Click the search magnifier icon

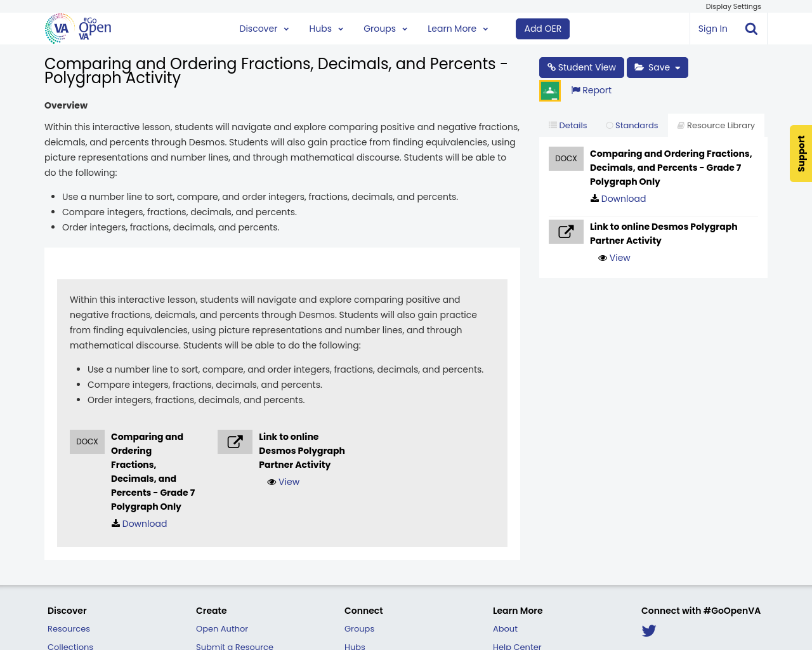pyautogui.click(x=751, y=29)
